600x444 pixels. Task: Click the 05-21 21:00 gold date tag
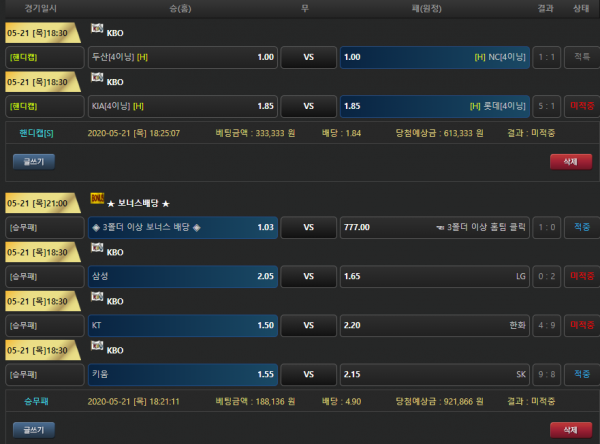click(40, 203)
